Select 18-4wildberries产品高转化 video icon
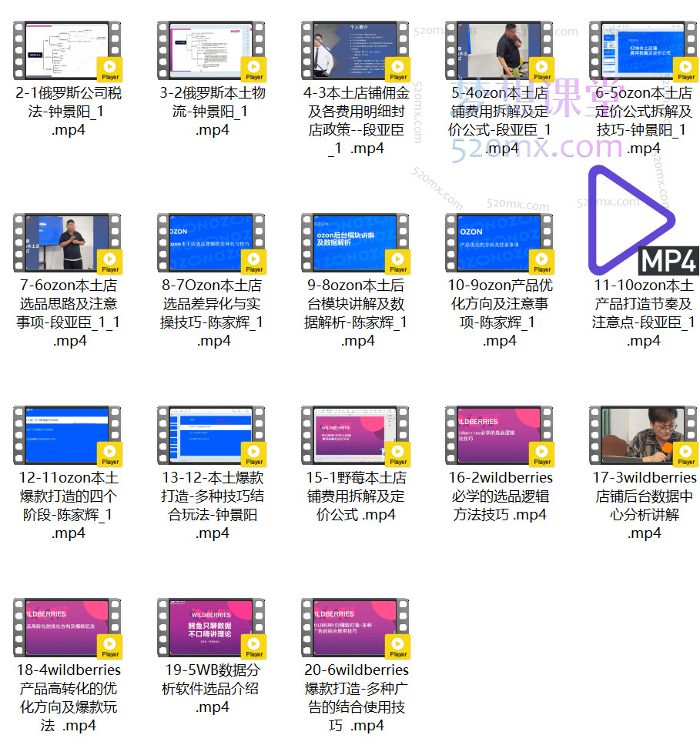Viewport: 700px width, 745px height. point(68,627)
